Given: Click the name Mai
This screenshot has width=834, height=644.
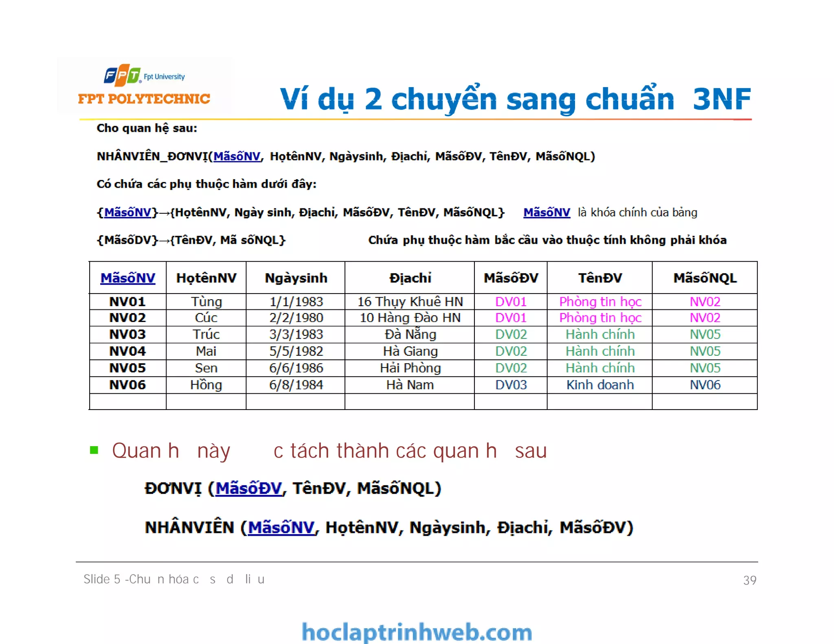Looking at the screenshot, I should (206, 351).
